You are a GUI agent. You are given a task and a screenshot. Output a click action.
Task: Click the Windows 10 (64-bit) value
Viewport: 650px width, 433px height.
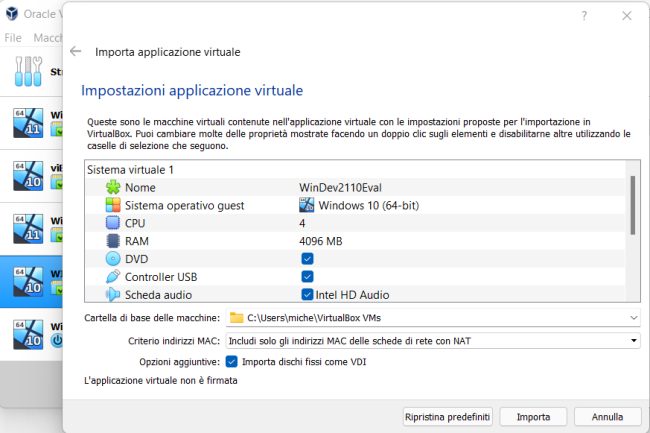pos(369,205)
